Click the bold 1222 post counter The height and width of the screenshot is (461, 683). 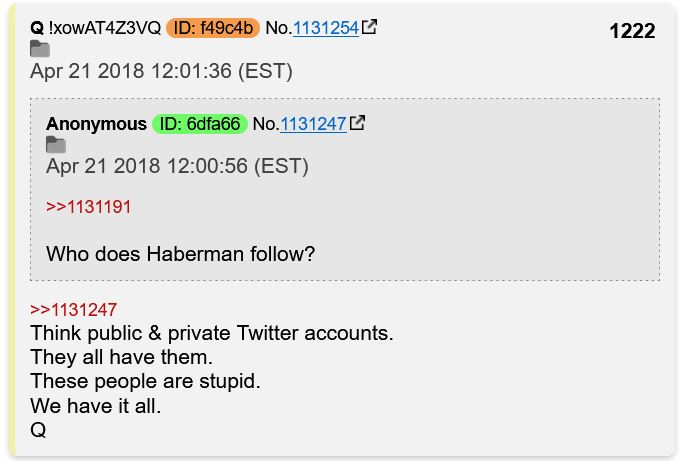pos(632,31)
